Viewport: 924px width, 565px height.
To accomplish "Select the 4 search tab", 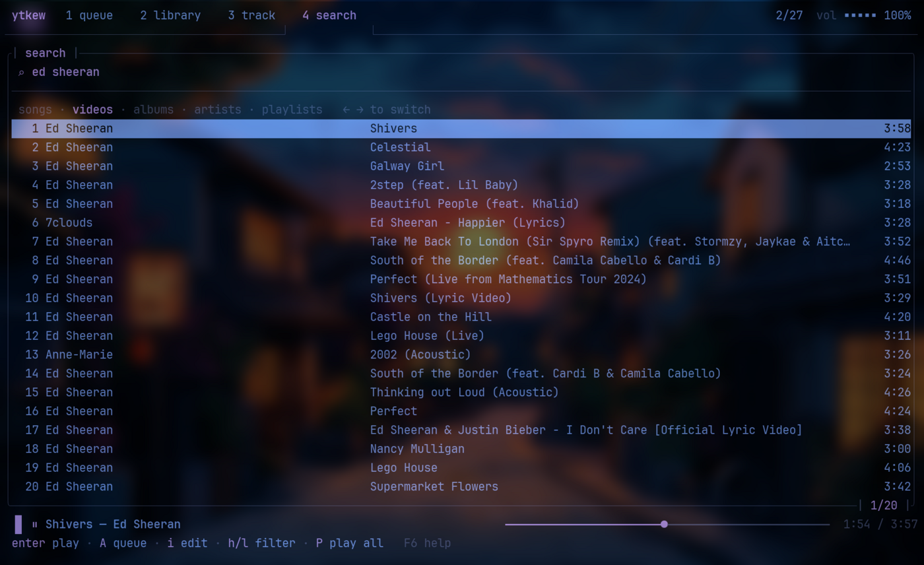I will point(329,15).
